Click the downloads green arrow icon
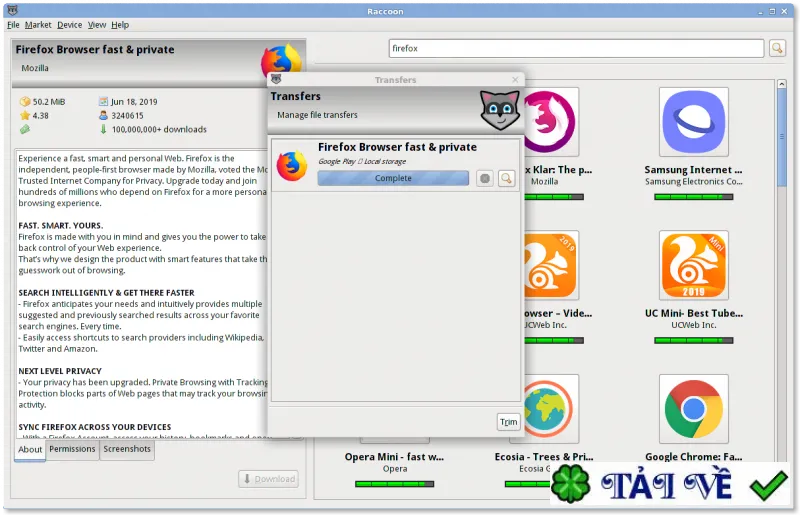 pos(104,129)
